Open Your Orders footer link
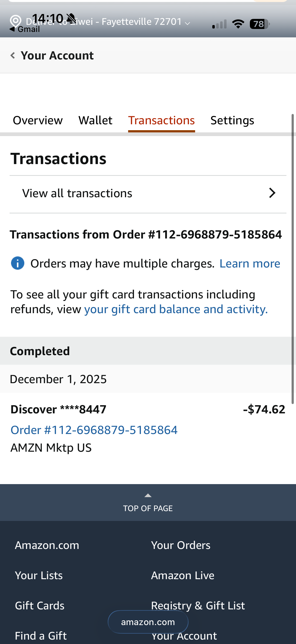 pyautogui.click(x=181, y=545)
